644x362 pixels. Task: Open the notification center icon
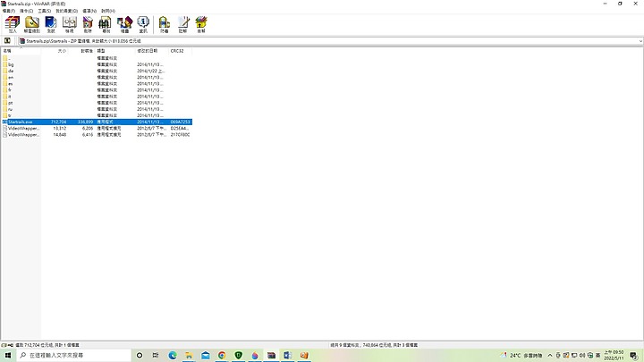(x=634, y=356)
